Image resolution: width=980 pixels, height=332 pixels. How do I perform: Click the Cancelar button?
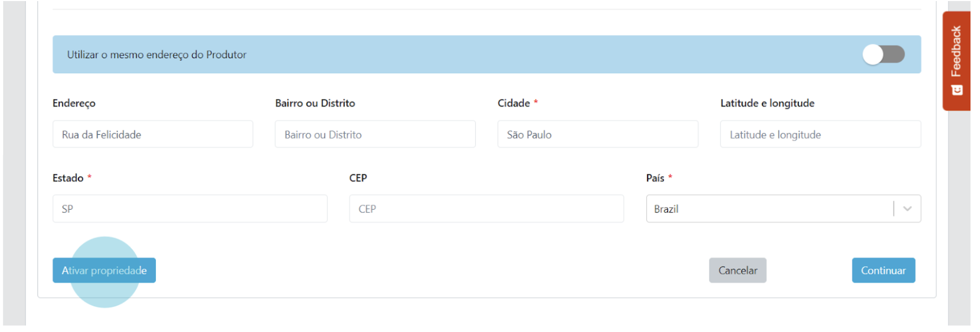coord(737,270)
